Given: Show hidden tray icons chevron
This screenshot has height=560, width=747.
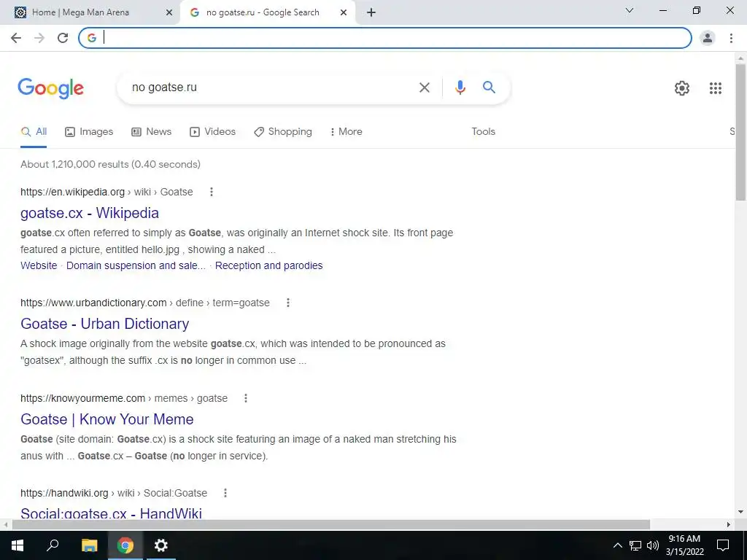Looking at the screenshot, I should point(617,545).
